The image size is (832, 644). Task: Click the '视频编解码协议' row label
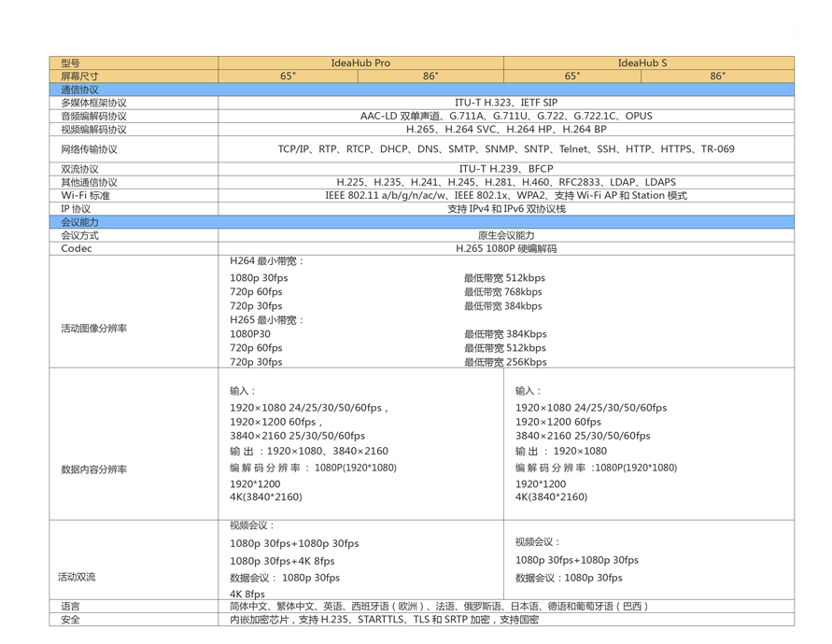(94, 130)
